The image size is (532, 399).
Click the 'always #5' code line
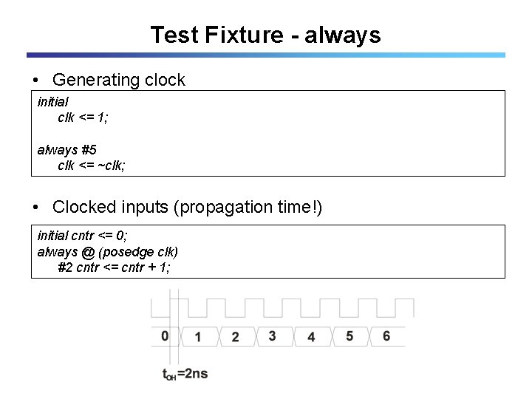pos(66,150)
